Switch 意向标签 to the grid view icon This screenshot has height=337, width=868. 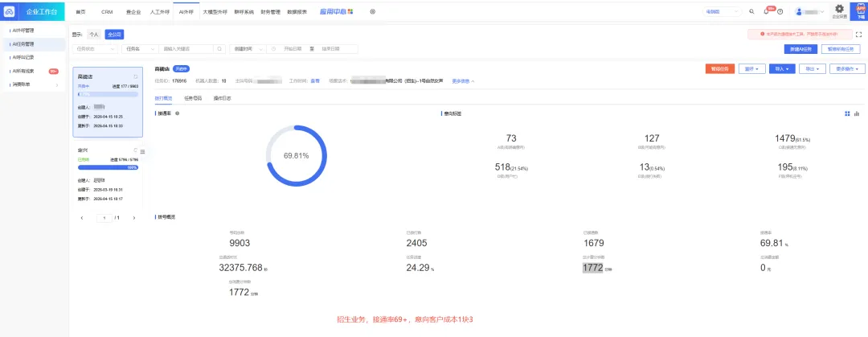848,113
